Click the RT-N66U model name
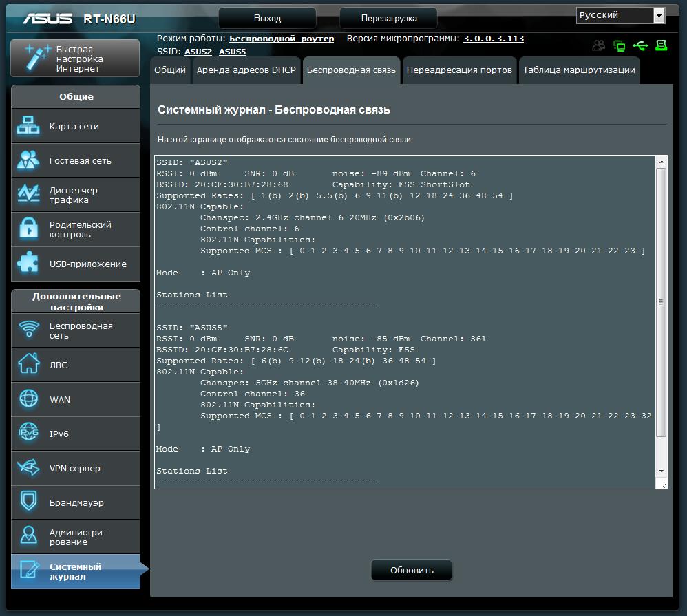 point(109,19)
